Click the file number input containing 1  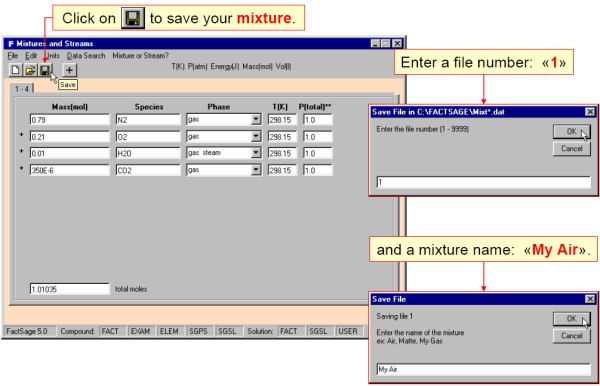click(x=484, y=182)
